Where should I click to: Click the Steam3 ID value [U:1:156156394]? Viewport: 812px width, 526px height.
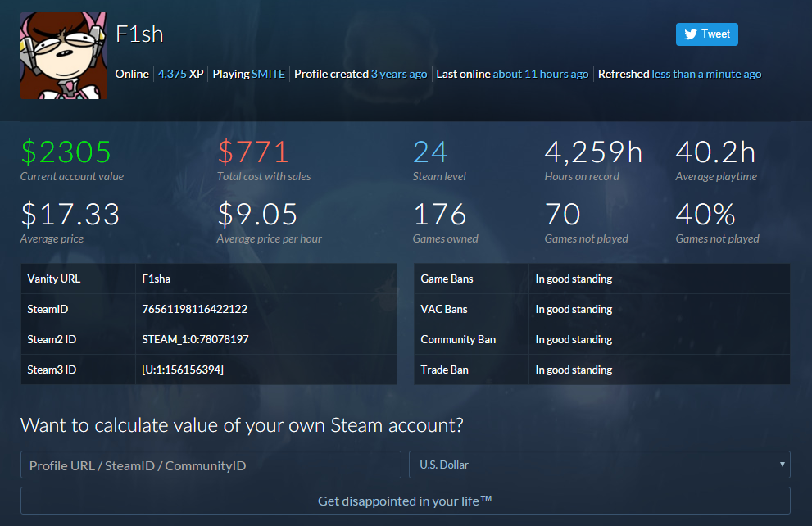tap(183, 370)
